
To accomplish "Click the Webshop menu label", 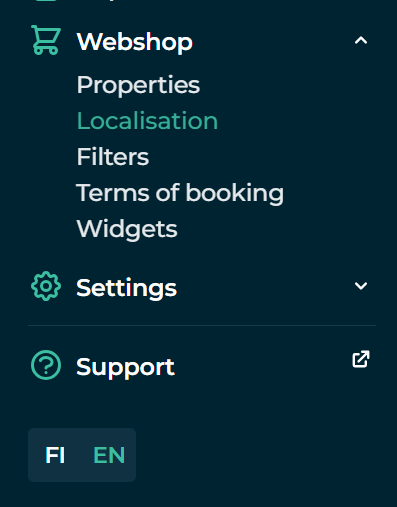I will coord(135,42).
